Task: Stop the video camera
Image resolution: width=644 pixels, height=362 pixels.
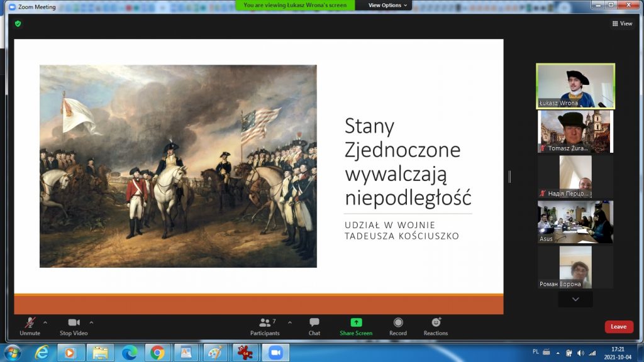Action: [x=74, y=323]
